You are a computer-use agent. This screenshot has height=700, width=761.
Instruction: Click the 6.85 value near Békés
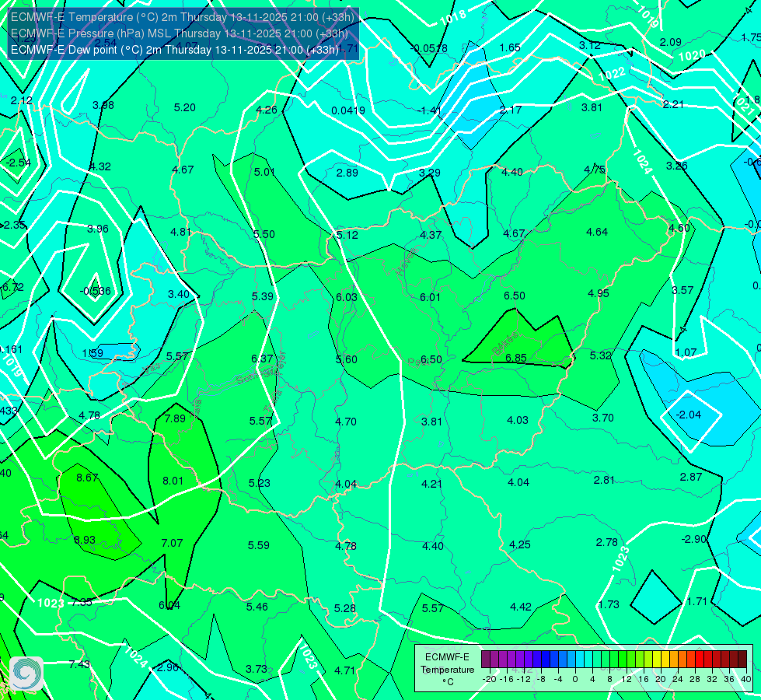pyautogui.click(x=515, y=358)
